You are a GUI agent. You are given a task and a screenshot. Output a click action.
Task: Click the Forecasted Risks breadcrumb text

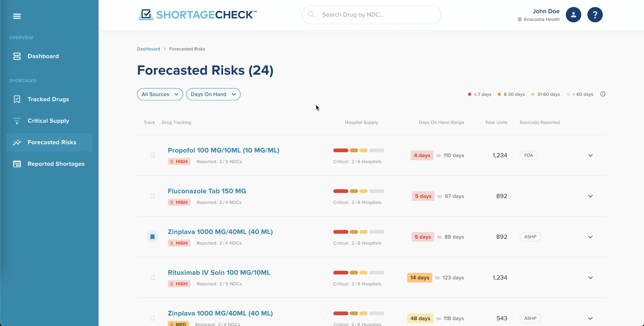click(187, 49)
